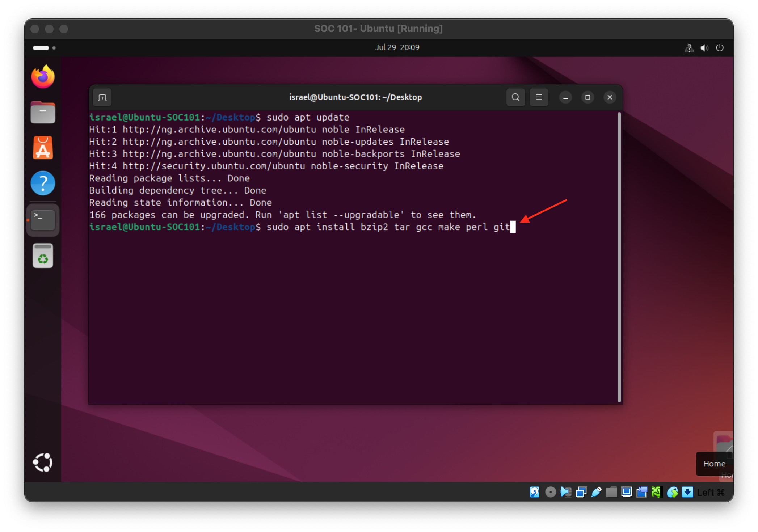Open the Trash icon in the dock
Screen dimensions: 758x532
pos(43,256)
